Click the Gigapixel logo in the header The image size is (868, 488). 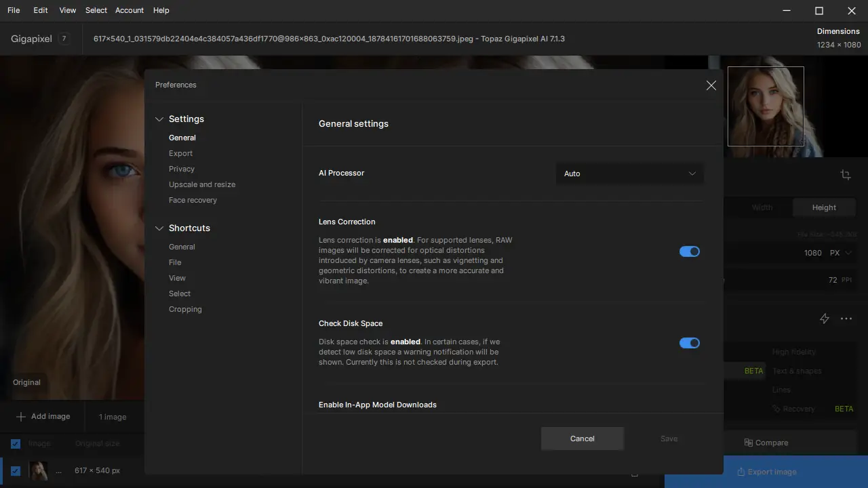pyautogui.click(x=31, y=39)
